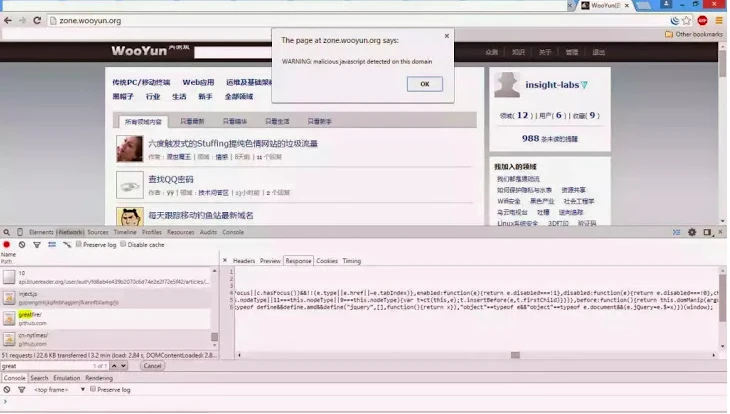Click the browser Back arrow
The width and height of the screenshot is (730, 414).
[x=8, y=20]
